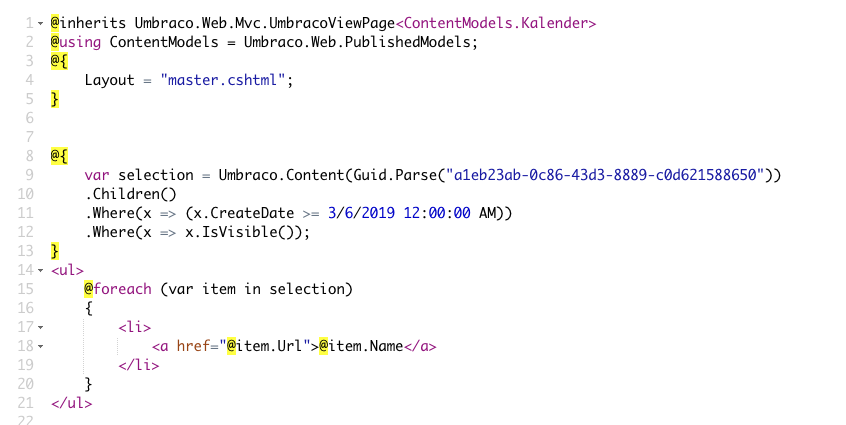The width and height of the screenshot is (846, 425).
Task: Collapse the <ul> block at line 14
Action: pyautogui.click(x=40, y=270)
